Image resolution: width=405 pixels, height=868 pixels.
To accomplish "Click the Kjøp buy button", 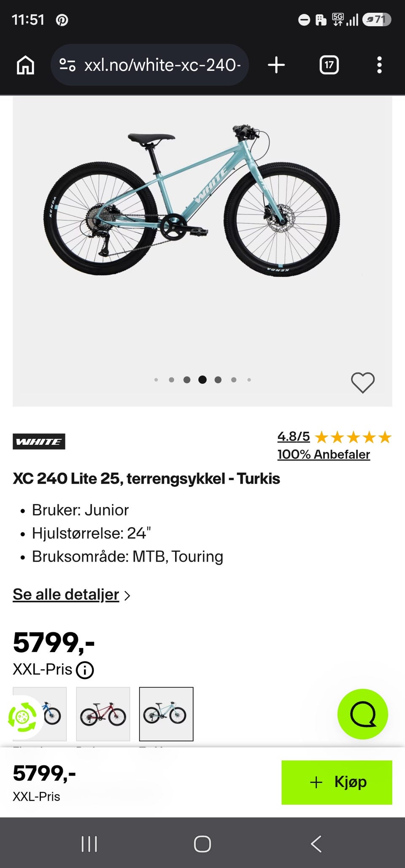I will click(x=337, y=782).
